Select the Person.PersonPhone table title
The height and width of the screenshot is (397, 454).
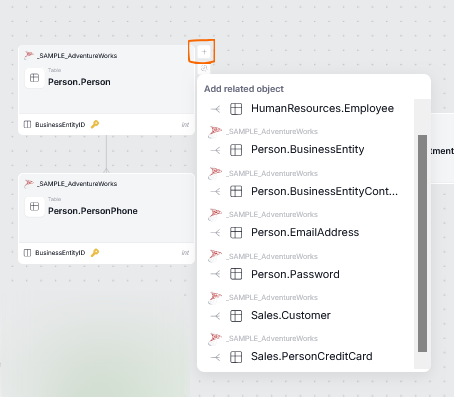click(x=93, y=211)
